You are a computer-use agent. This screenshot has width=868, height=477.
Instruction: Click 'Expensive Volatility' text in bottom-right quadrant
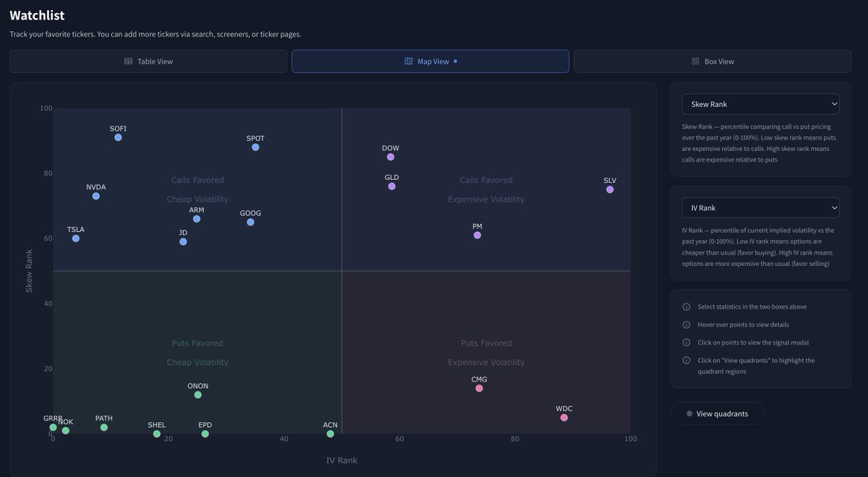[x=486, y=362]
